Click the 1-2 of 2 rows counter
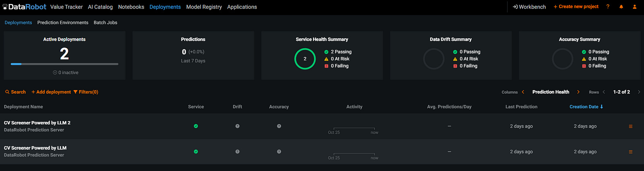This screenshot has height=171, width=644. pos(621,92)
